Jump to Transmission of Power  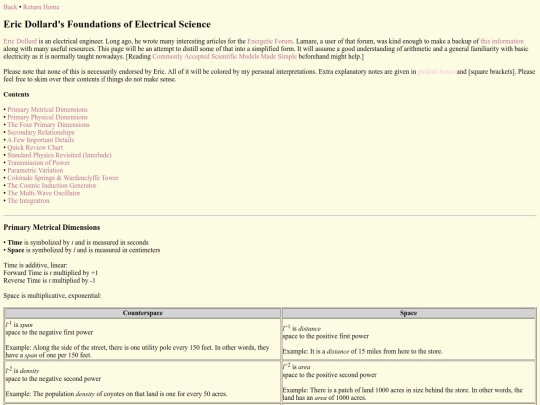click(x=39, y=163)
